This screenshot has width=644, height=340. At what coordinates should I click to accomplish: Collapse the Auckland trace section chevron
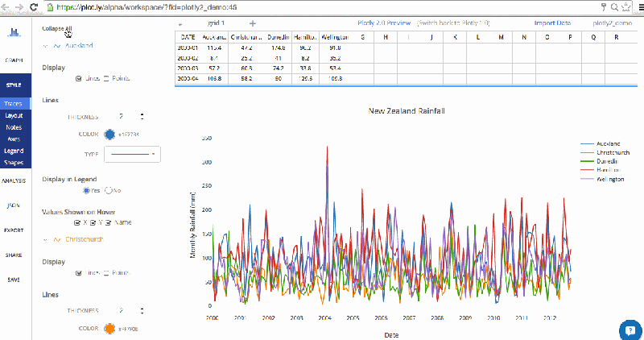tap(45, 46)
